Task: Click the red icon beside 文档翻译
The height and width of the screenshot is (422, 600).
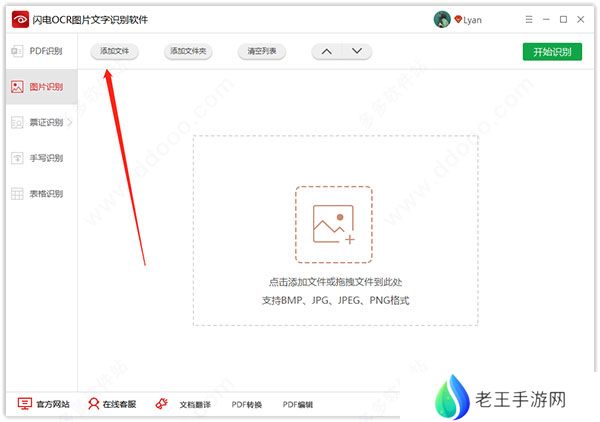Action: pyautogui.click(x=161, y=404)
